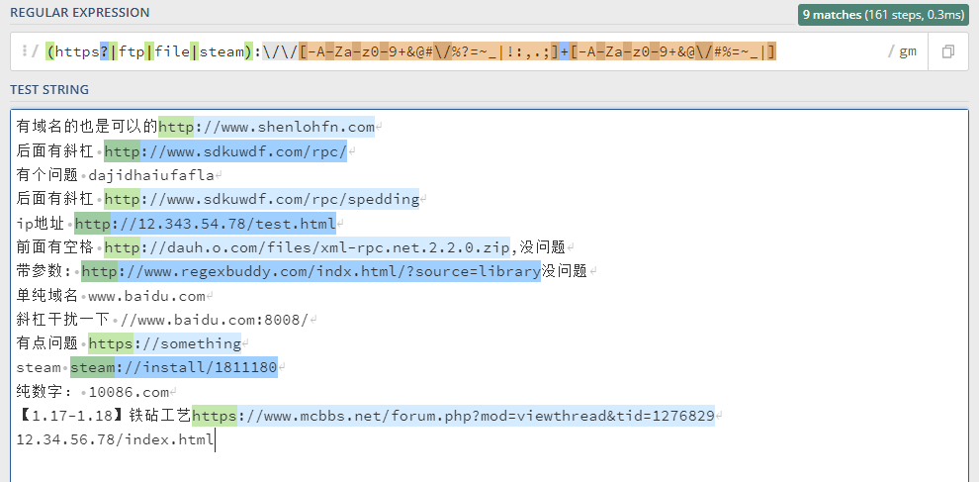Image resolution: width=980 pixels, height=482 pixels.
Task: Click the mcbbs.net forum URL match
Action: click(x=453, y=415)
